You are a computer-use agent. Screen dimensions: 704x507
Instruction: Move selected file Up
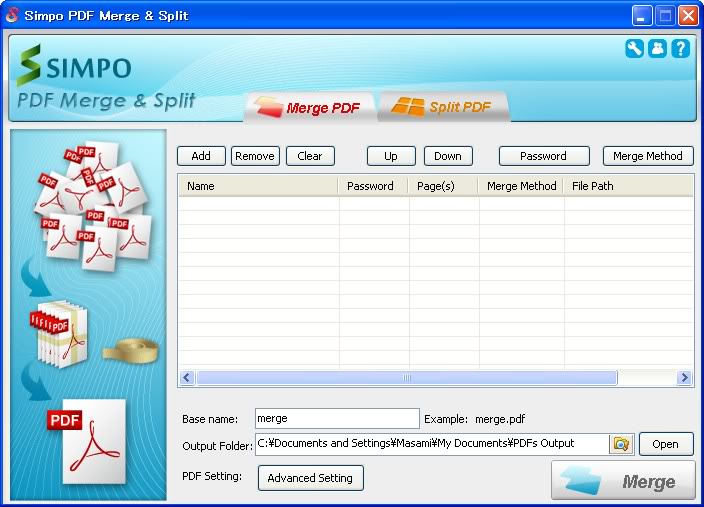[x=391, y=156]
